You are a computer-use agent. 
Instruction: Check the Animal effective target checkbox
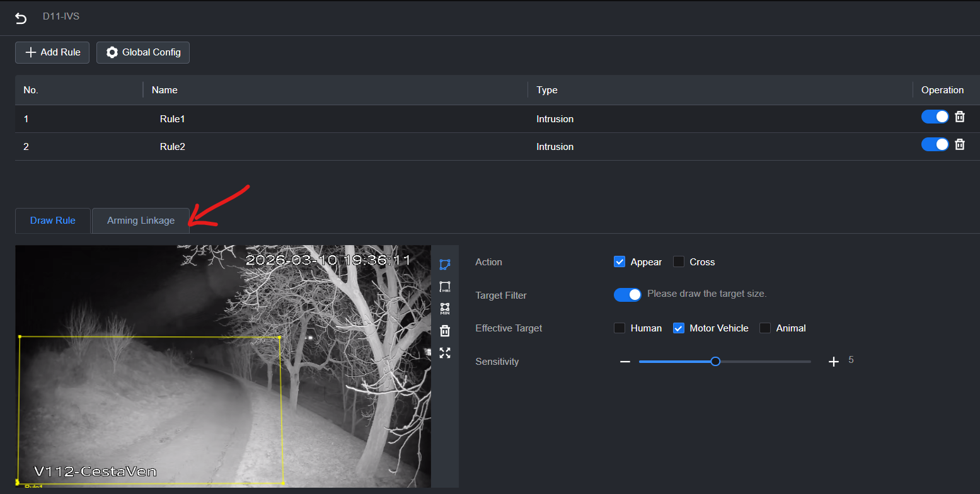(765, 328)
